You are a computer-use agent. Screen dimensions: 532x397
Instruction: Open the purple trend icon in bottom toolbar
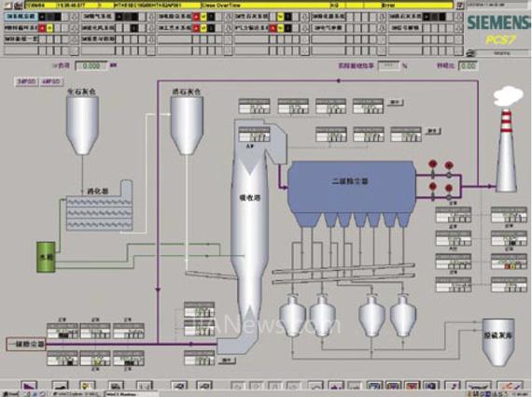tap(29, 386)
